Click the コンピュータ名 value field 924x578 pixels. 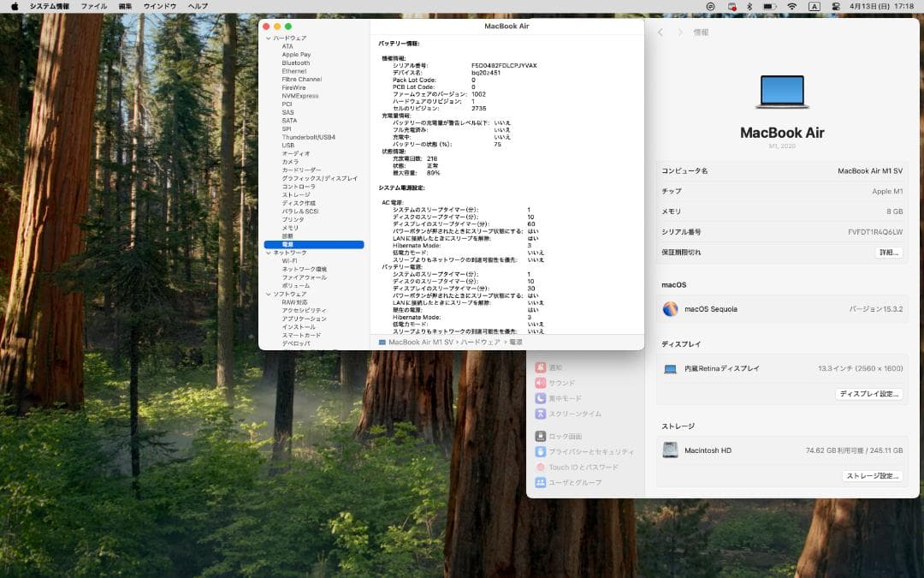[x=870, y=171]
